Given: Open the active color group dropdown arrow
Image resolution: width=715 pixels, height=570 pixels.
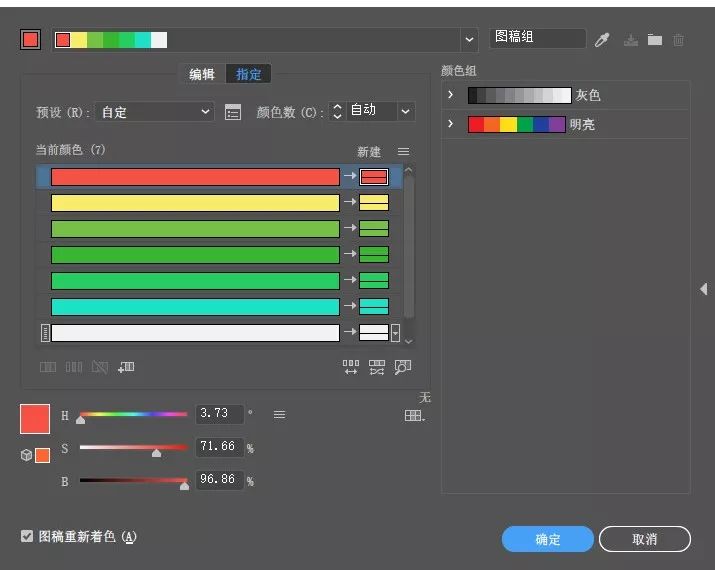Looking at the screenshot, I should point(469,40).
